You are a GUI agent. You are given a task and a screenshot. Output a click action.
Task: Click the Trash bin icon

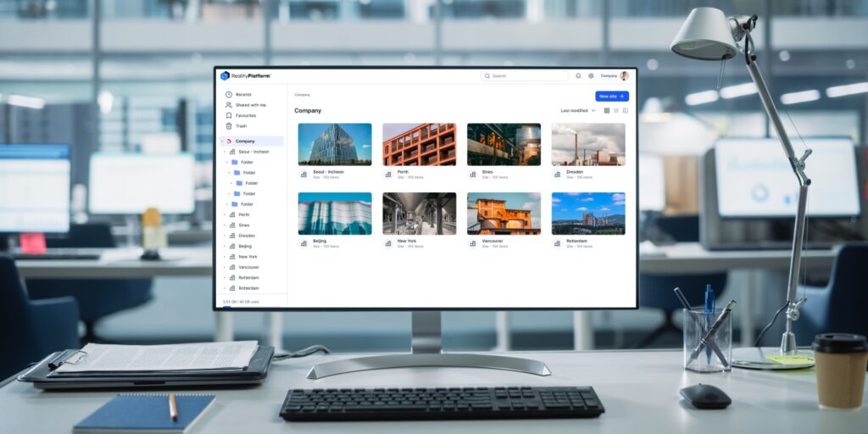[229, 125]
